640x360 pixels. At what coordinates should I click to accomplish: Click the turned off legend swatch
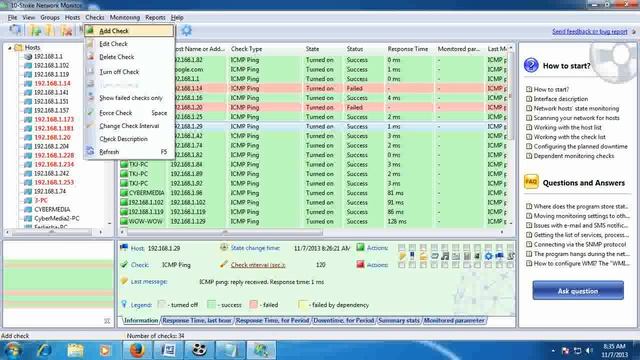tap(162, 304)
